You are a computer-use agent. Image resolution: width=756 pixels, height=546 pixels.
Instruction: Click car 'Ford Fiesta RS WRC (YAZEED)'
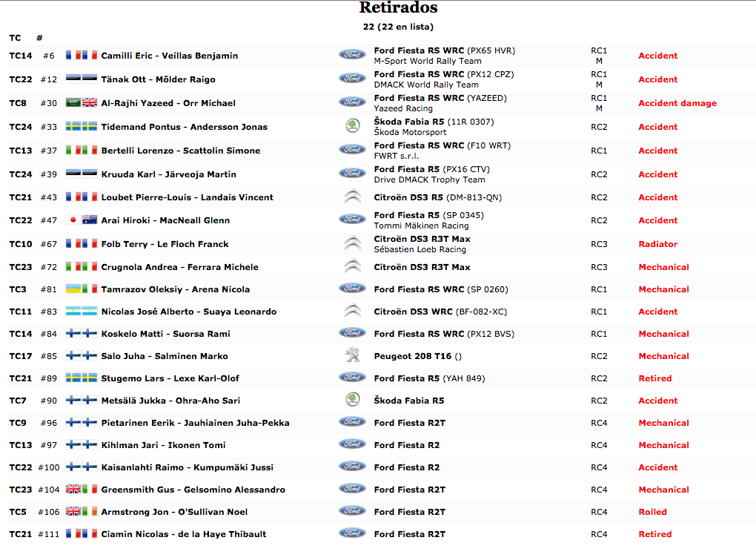tap(440, 98)
